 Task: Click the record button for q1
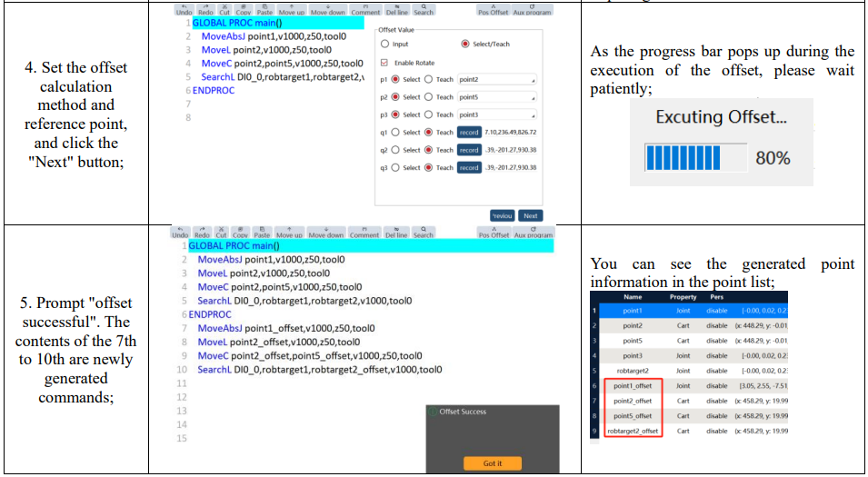[x=469, y=133]
